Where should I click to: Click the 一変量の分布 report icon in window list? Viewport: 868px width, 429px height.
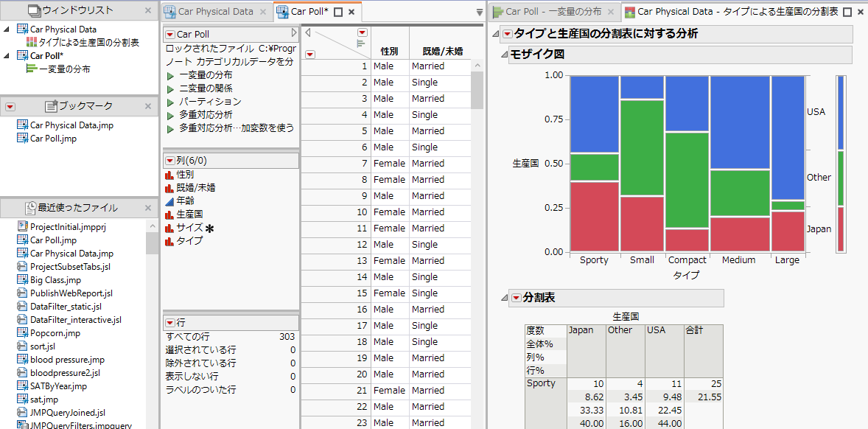tap(31, 69)
